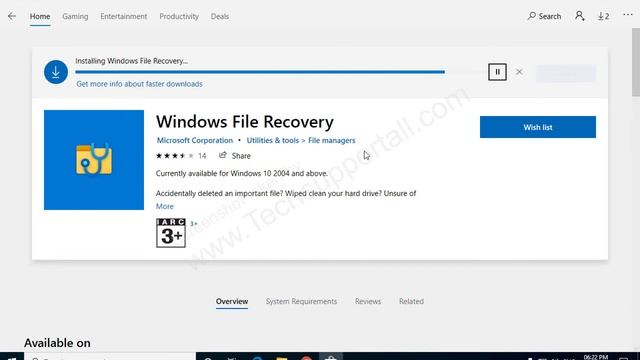The width and height of the screenshot is (640, 360).
Task: Open the See more ellipsis menu
Action: (628, 15)
